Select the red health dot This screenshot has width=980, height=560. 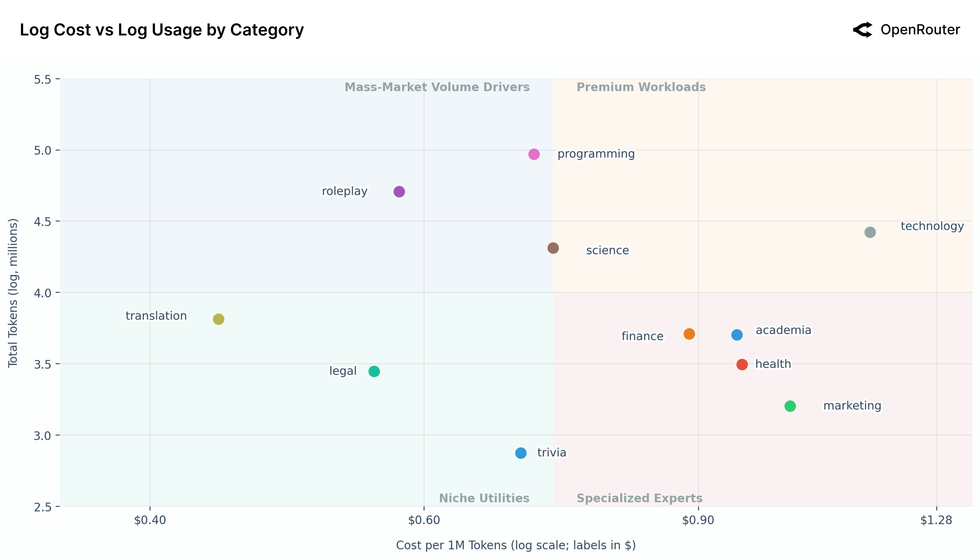tap(742, 365)
